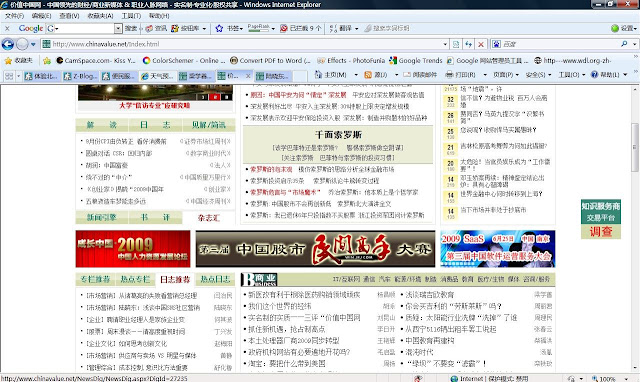Open the 按钮库 button gallery dropdown
Image resolution: width=640 pixels, height=382 pixels.
click(204, 29)
